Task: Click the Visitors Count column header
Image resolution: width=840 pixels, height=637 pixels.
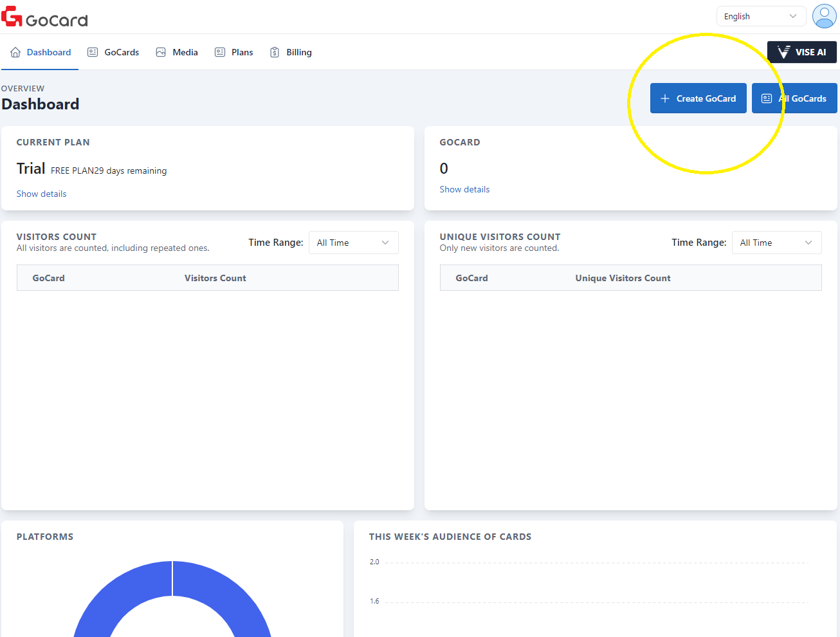Action: point(215,278)
